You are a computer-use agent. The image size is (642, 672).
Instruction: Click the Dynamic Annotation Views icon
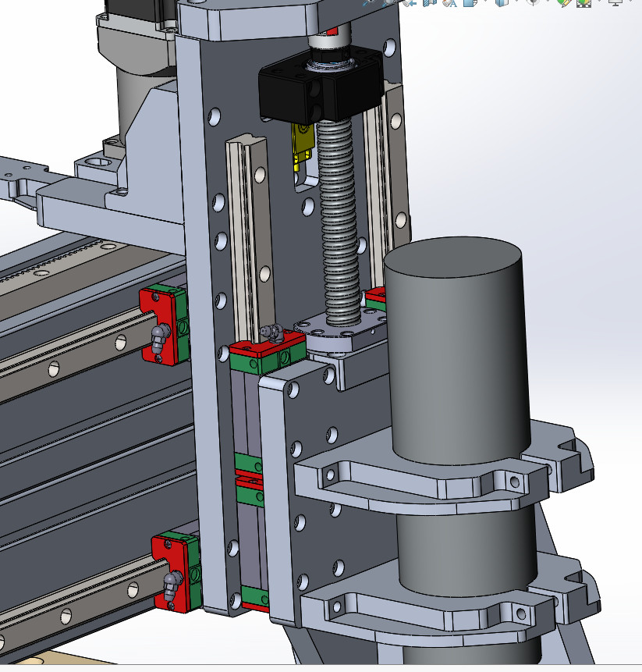click(449, 3)
